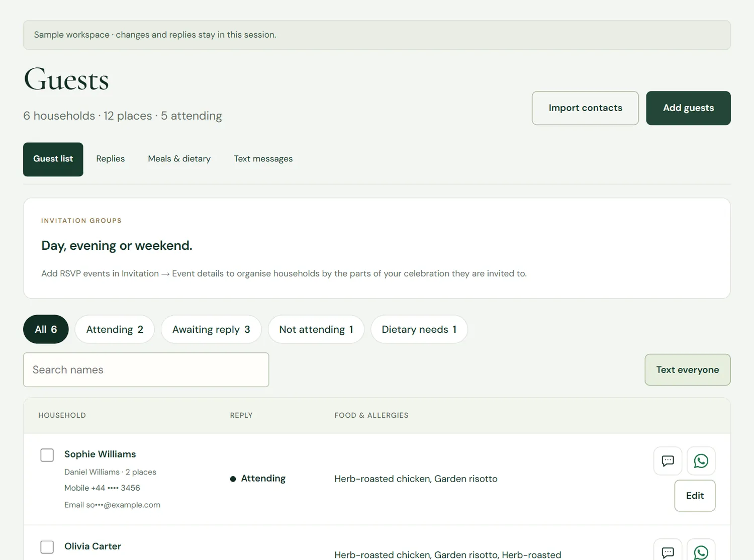
Task: Show Not attending households
Action: pyautogui.click(x=316, y=329)
